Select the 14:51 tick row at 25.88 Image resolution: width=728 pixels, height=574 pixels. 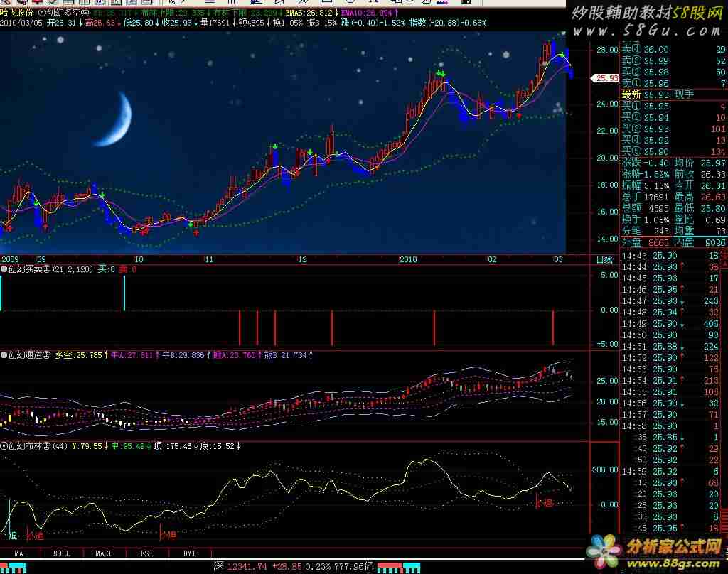pyautogui.click(x=670, y=346)
